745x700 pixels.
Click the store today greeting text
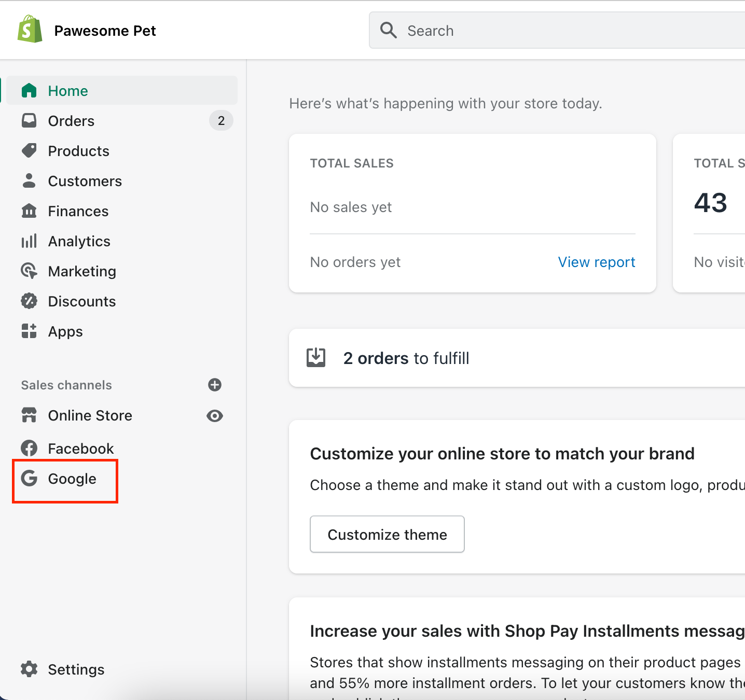pyautogui.click(x=446, y=104)
